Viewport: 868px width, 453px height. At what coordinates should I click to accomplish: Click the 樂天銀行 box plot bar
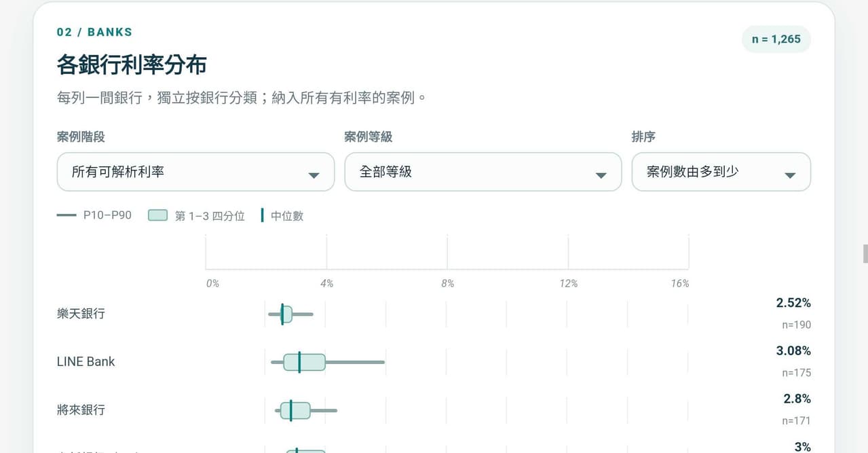tap(290, 314)
